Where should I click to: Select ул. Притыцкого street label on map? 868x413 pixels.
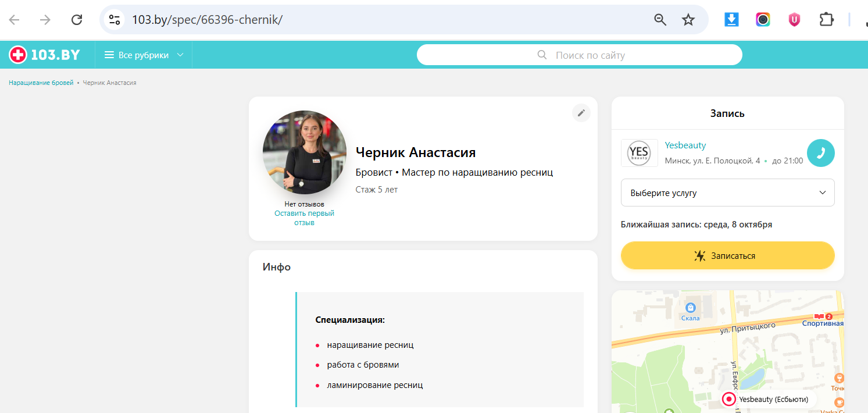coord(747,329)
